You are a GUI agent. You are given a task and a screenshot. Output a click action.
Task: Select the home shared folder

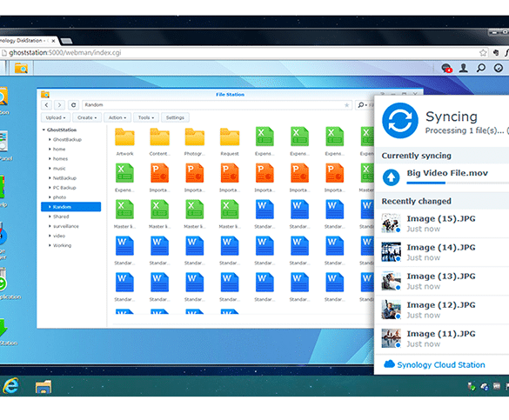coord(59,150)
